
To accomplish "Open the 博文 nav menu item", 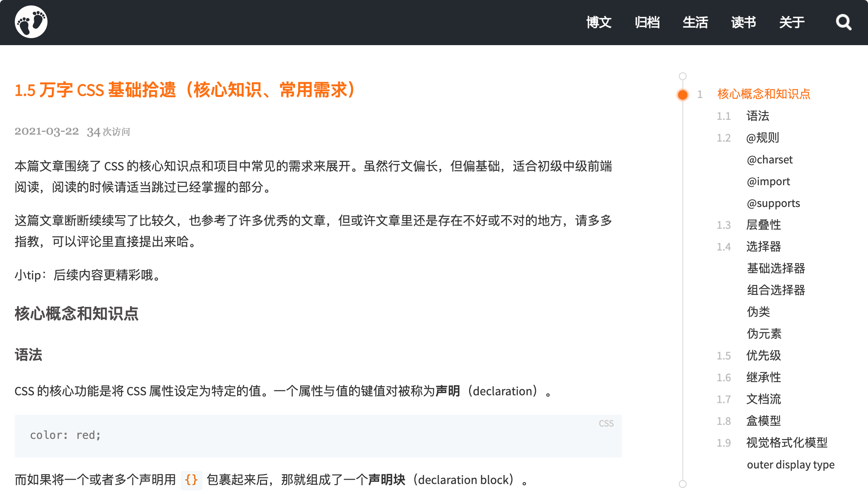I will [599, 22].
